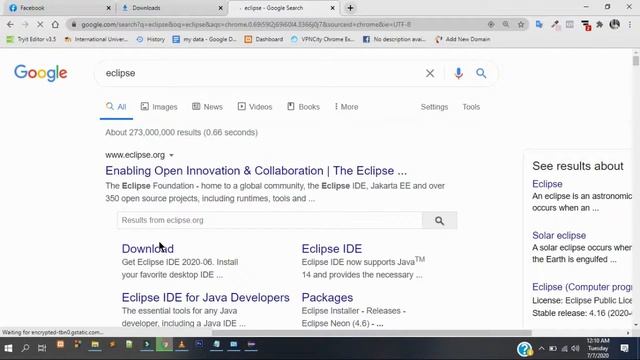Image resolution: width=640 pixels, height=360 pixels.
Task: Stop loading the page
Action: coord(40,24)
